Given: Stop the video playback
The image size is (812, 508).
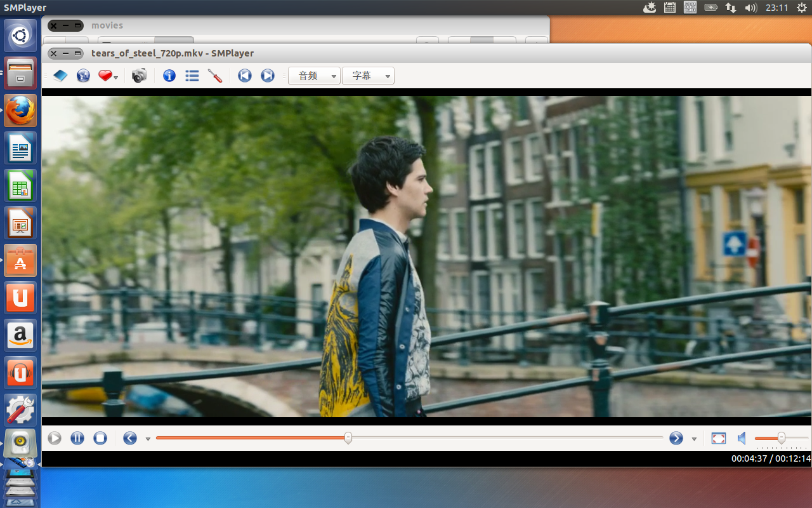Looking at the screenshot, I should click(x=100, y=438).
